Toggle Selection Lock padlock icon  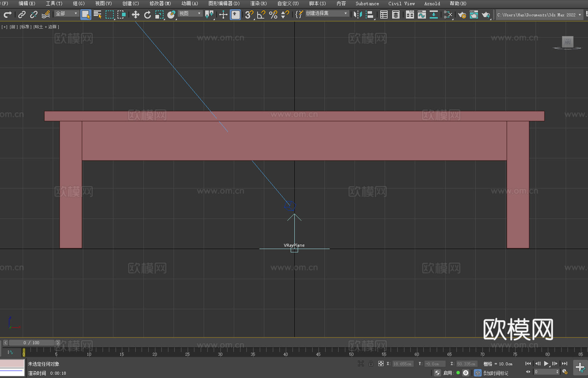click(x=371, y=364)
